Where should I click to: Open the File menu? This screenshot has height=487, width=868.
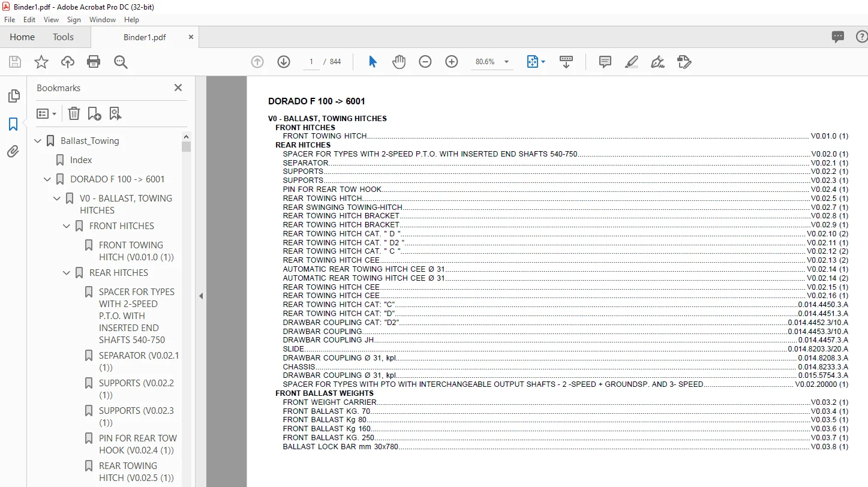click(x=10, y=20)
